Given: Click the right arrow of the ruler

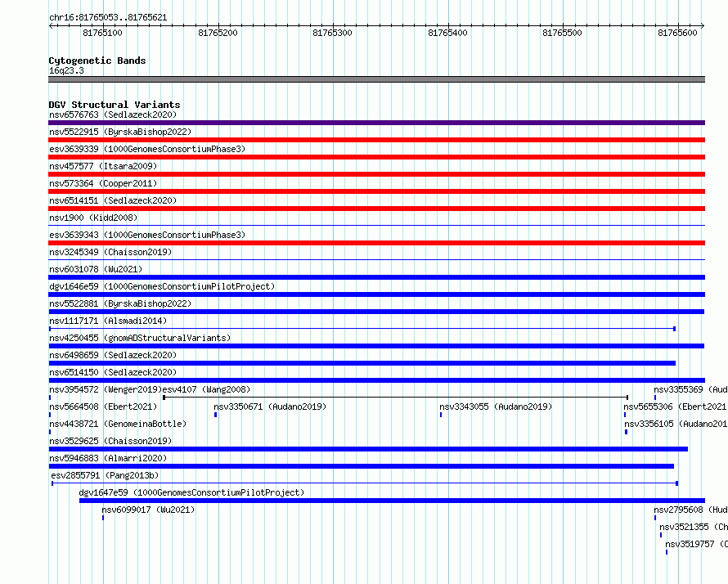Looking at the screenshot, I should coord(702,26).
